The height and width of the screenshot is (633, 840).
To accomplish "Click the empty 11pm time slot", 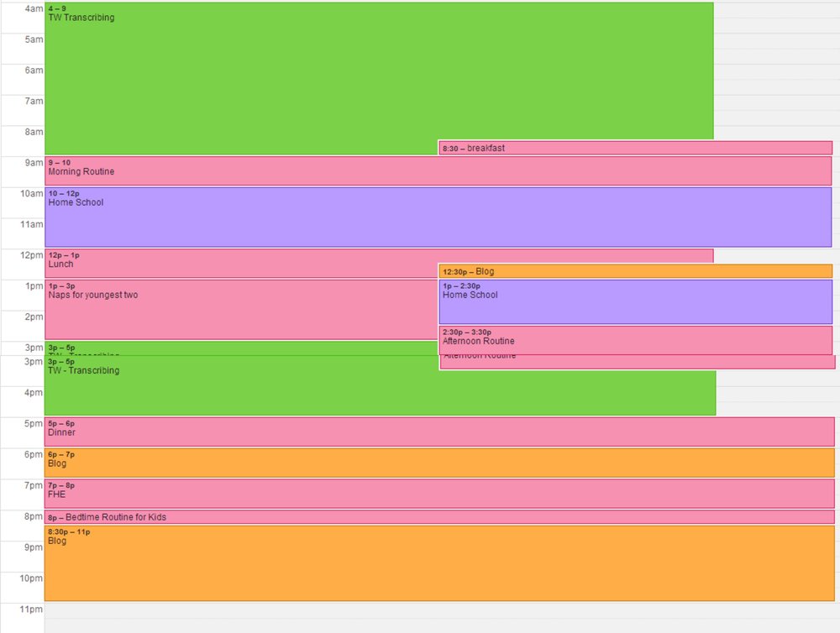I will (438, 617).
